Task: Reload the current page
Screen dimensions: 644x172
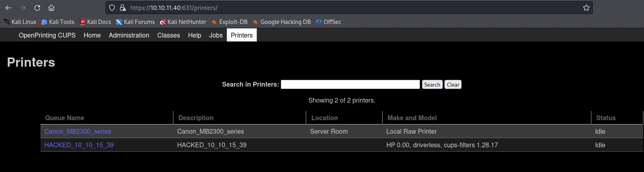Action: click(x=37, y=8)
